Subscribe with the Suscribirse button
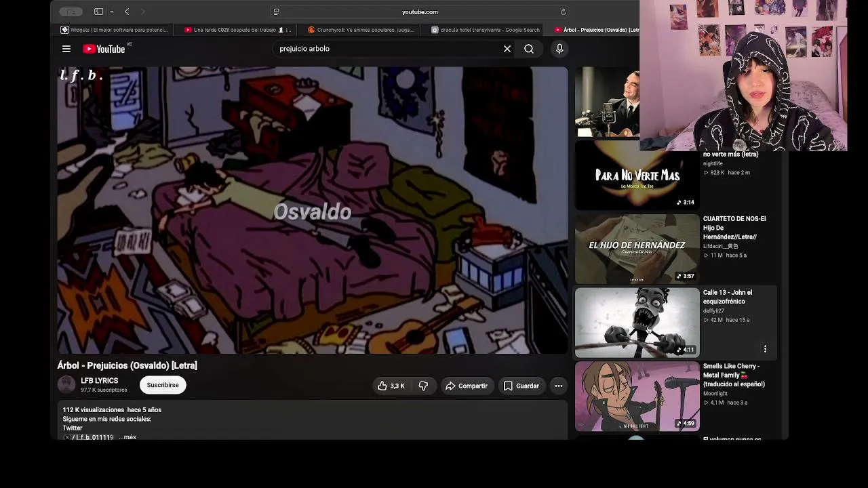The image size is (868, 488). pos(163,385)
